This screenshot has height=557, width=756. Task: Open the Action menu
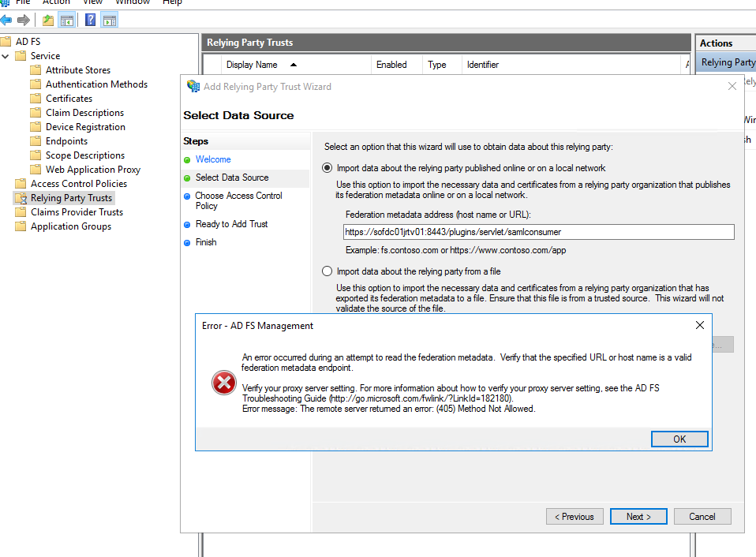56,2
